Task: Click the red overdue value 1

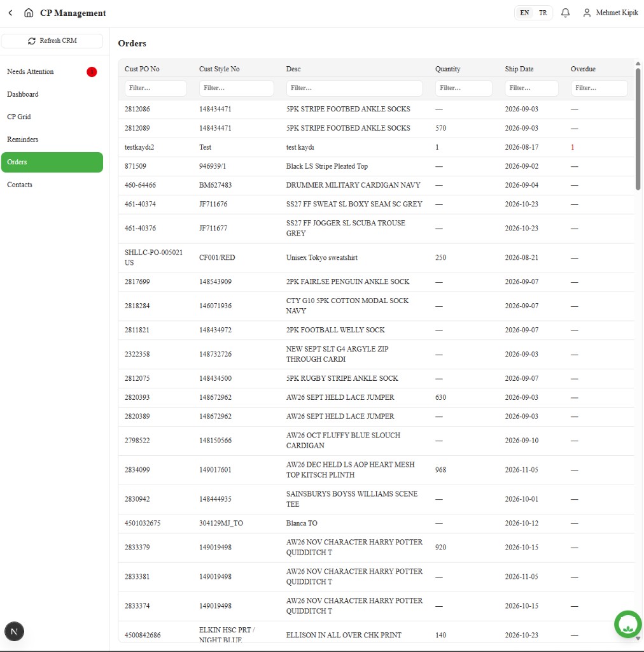Action: point(573,147)
